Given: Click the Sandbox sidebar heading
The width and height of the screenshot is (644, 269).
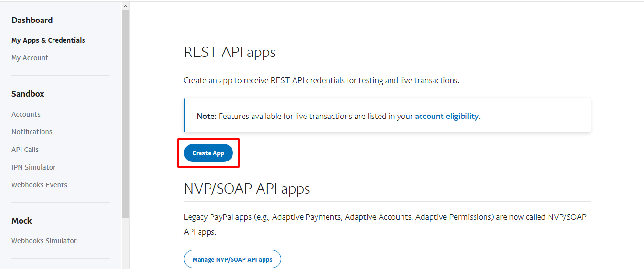Looking at the screenshot, I should click(x=28, y=94).
